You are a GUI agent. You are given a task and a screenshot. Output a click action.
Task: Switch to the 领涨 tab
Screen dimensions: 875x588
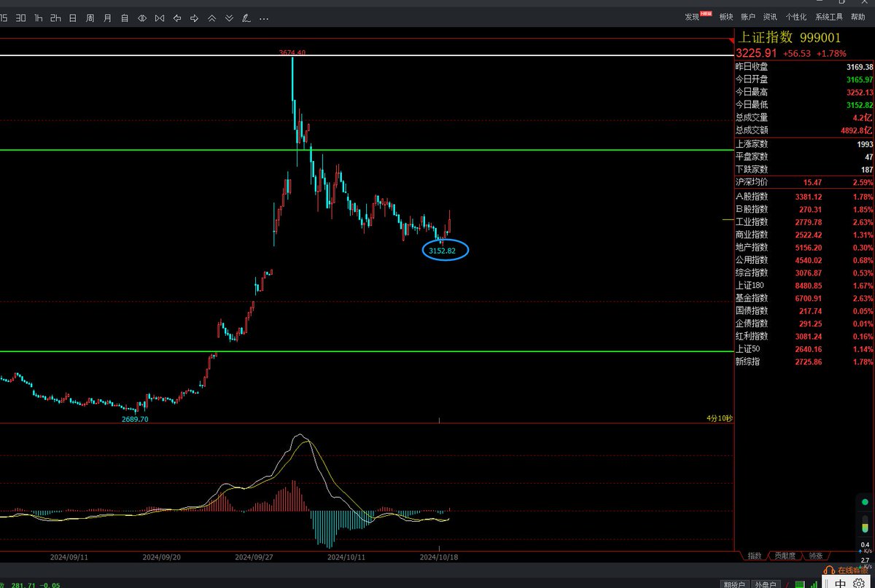pyautogui.click(x=815, y=555)
